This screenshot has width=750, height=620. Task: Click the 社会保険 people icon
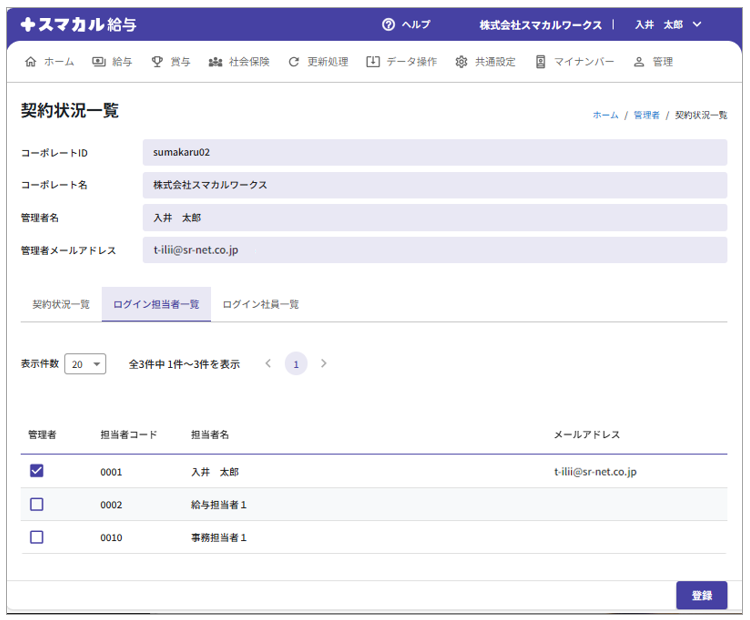pos(215,62)
